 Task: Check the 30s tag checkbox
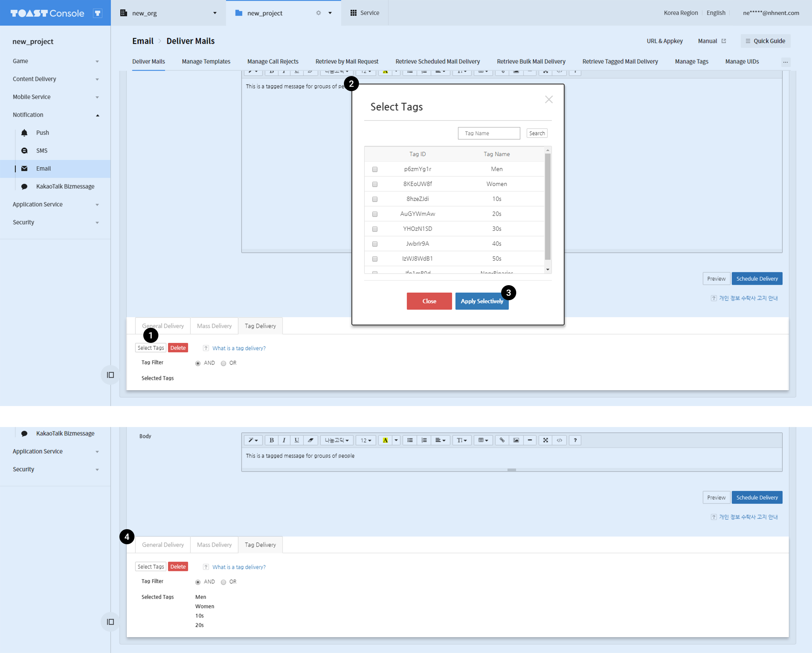[375, 229]
